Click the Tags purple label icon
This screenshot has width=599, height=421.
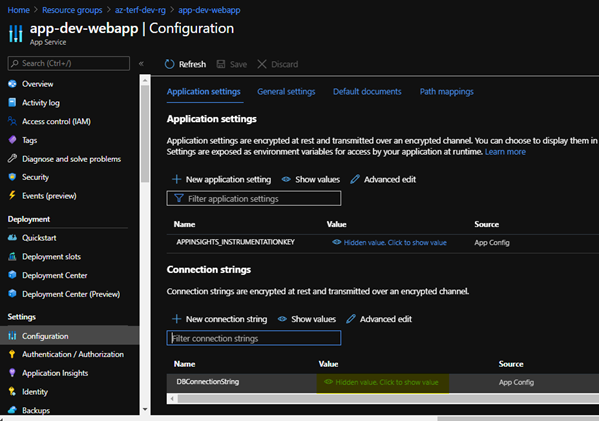point(12,140)
